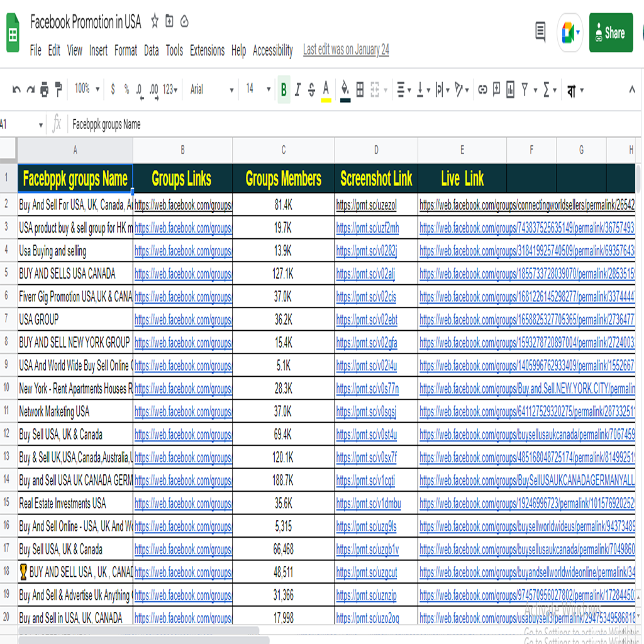Open the horizontal align dropdown
644x644 pixels.
click(x=404, y=89)
